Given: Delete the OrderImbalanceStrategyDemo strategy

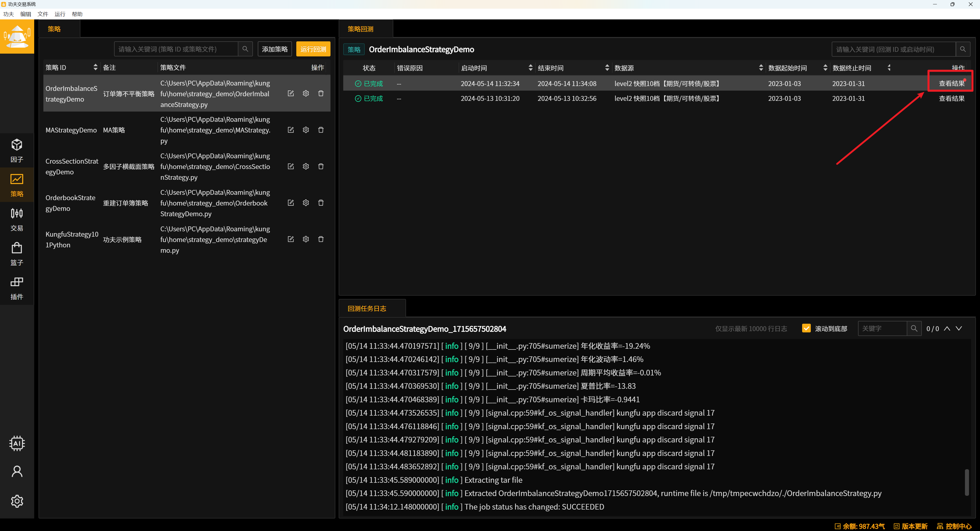Looking at the screenshot, I should tap(321, 93).
